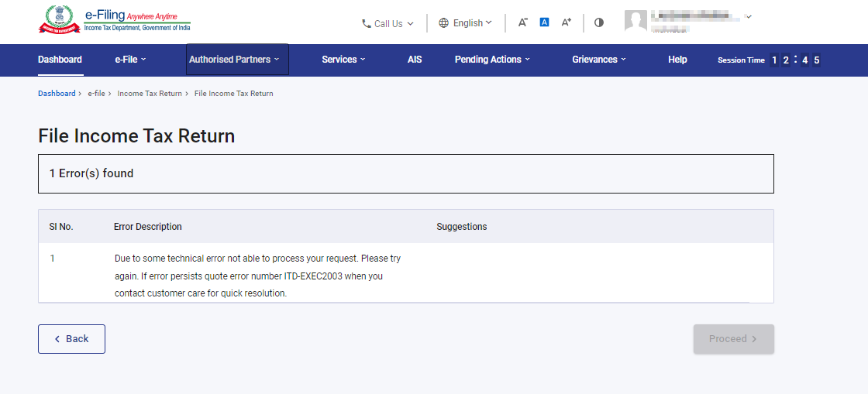Expand the e-File menu

(130, 60)
